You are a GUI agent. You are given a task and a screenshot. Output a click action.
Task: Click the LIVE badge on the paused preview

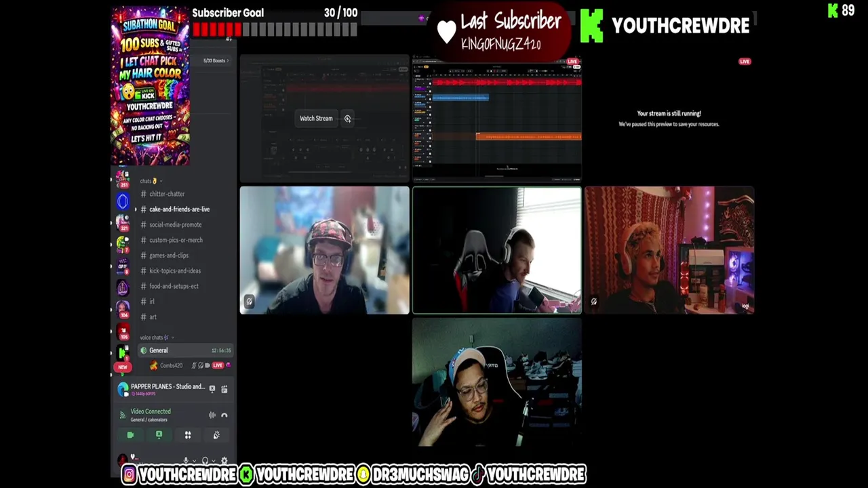pyautogui.click(x=745, y=62)
